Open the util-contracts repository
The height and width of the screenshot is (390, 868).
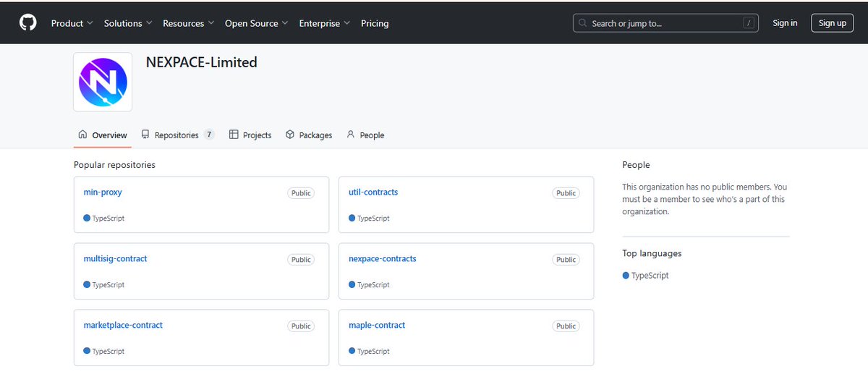click(x=373, y=192)
